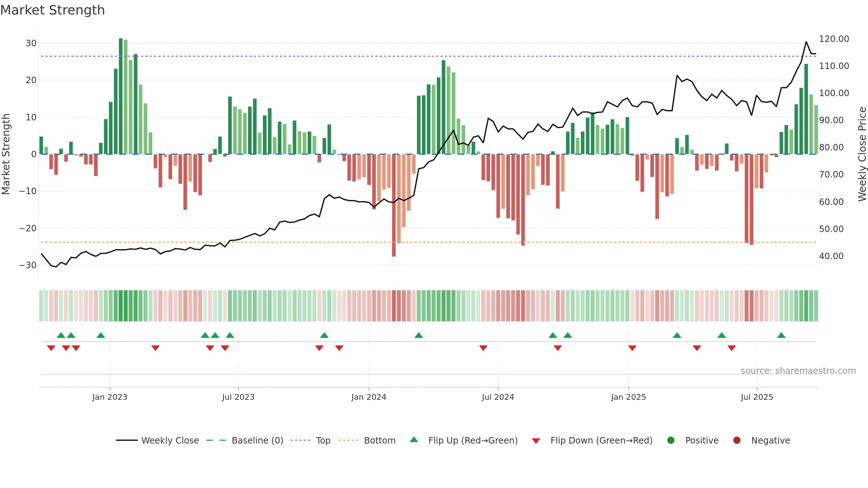
Task: Click the Jan 2023 axis label
Action: (110, 397)
